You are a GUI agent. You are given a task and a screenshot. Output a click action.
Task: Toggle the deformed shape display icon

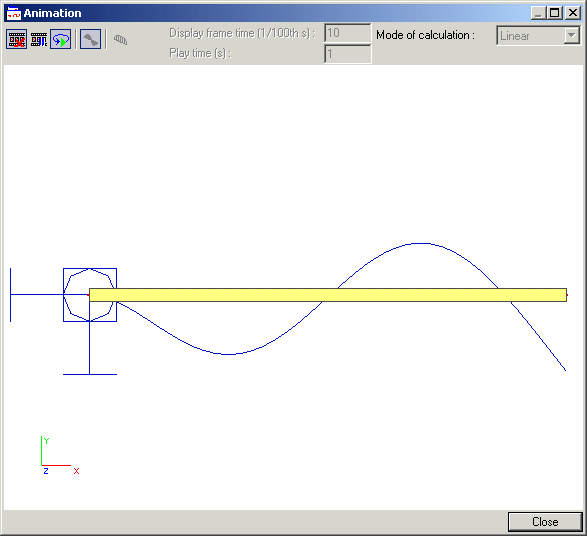coord(91,40)
